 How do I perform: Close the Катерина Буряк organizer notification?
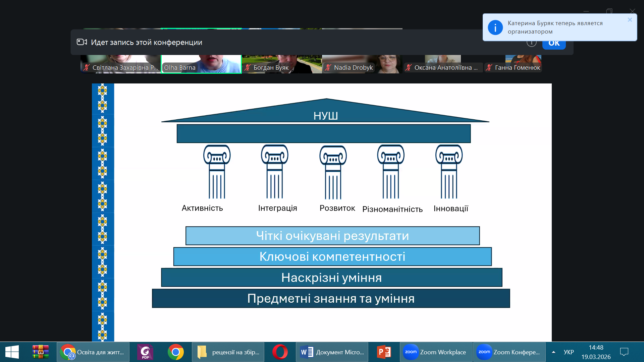pos(630,20)
